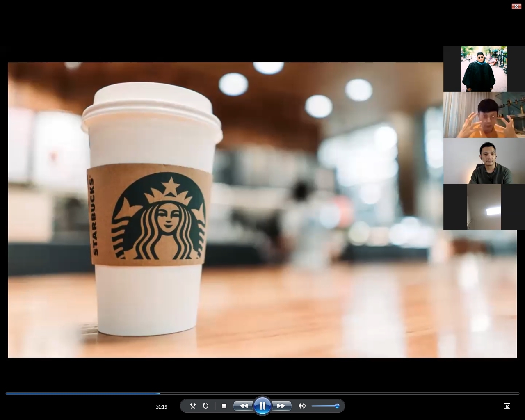Adjust the volume slider
This screenshot has height=420, width=525.
[x=325, y=406]
